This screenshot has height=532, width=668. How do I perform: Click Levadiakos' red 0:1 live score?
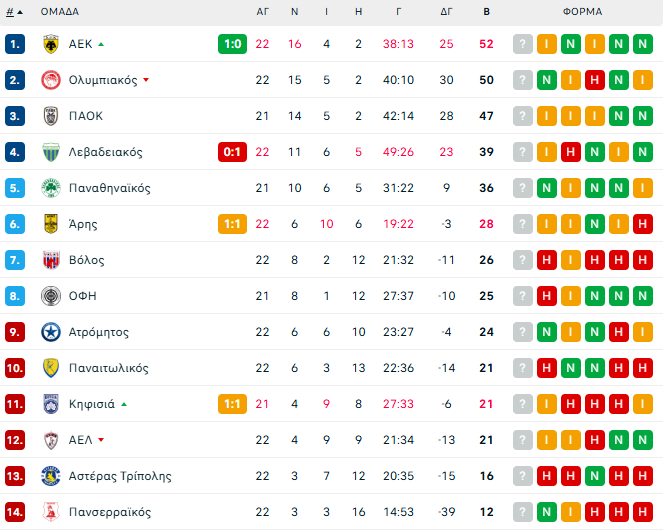[232, 152]
